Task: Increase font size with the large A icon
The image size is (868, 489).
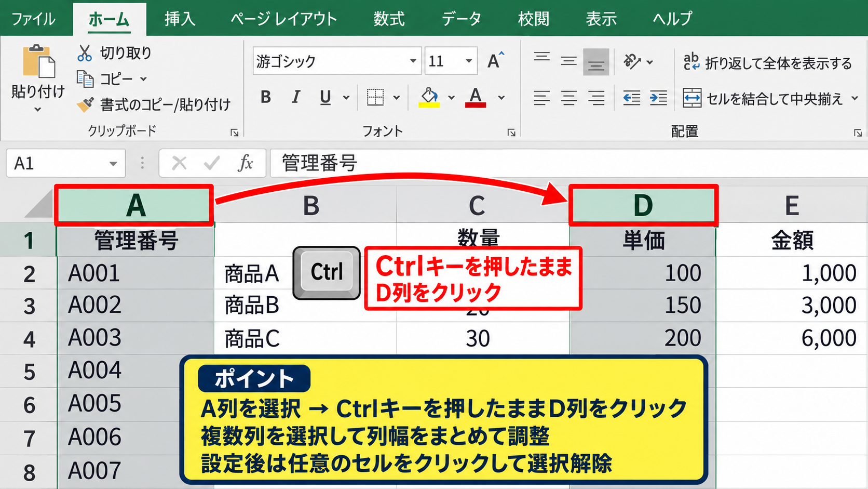Action: click(x=496, y=61)
